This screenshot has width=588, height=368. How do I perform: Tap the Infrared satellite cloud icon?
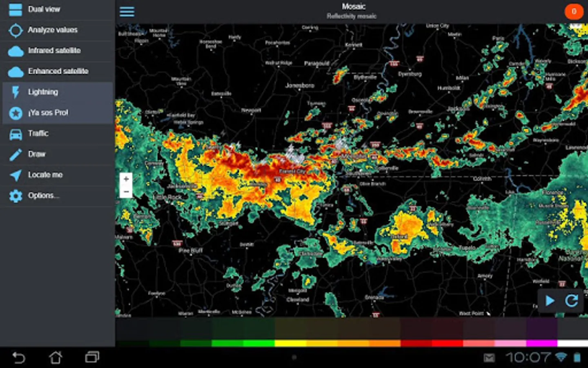[16, 51]
